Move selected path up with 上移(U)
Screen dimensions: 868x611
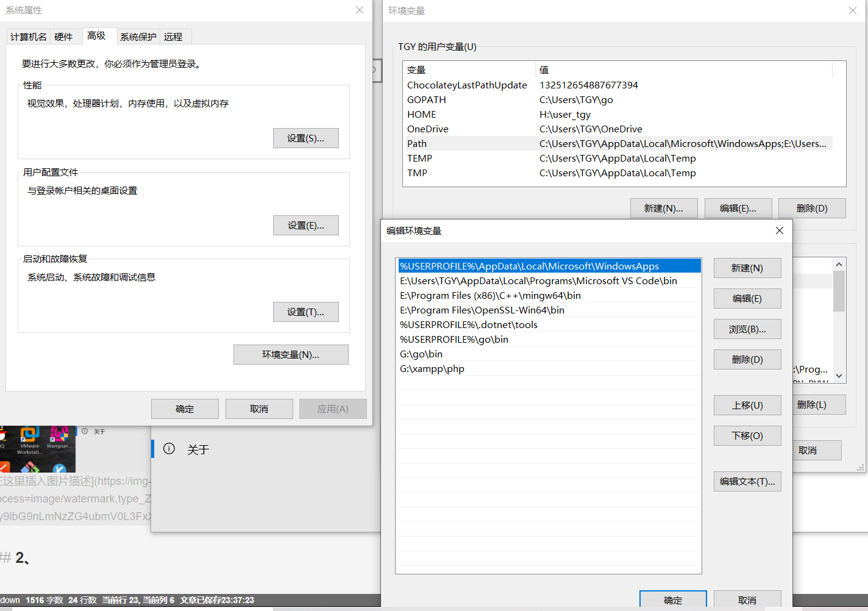(747, 405)
